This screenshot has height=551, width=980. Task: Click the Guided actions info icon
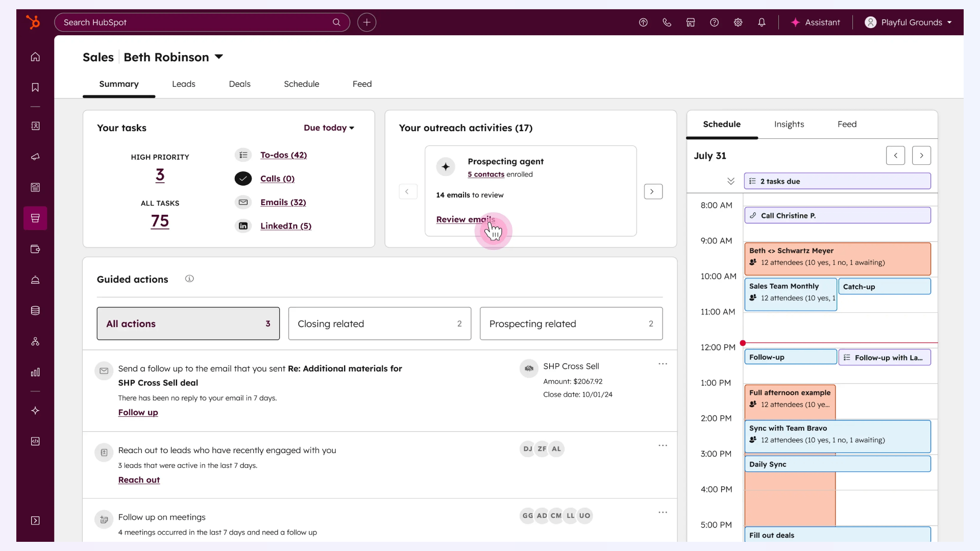pos(189,279)
